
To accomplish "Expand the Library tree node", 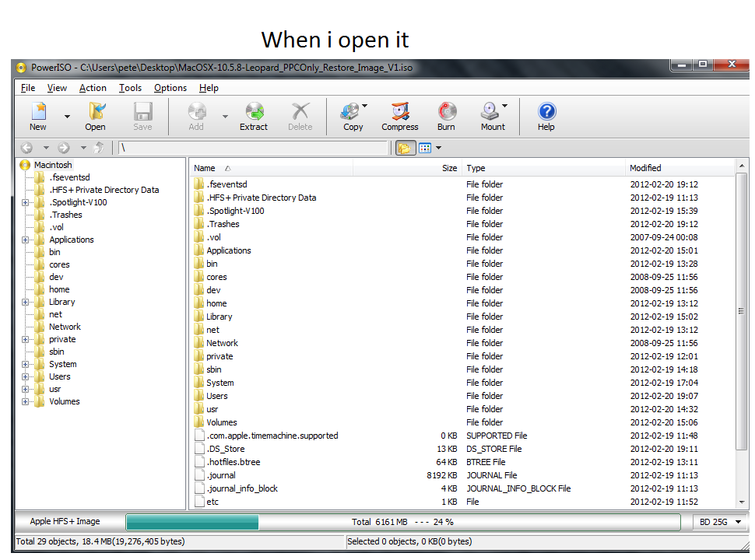I will point(25,302).
